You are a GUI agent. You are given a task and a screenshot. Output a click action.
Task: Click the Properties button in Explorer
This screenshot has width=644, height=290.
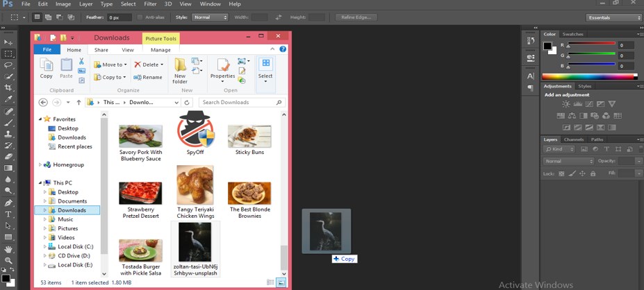(222, 69)
